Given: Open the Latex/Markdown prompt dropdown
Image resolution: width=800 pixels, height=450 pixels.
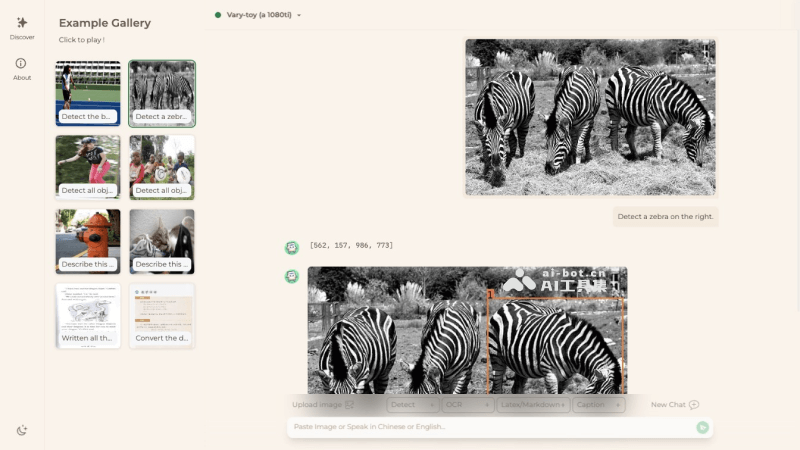Looking at the screenshot, I should click(533, 405).
